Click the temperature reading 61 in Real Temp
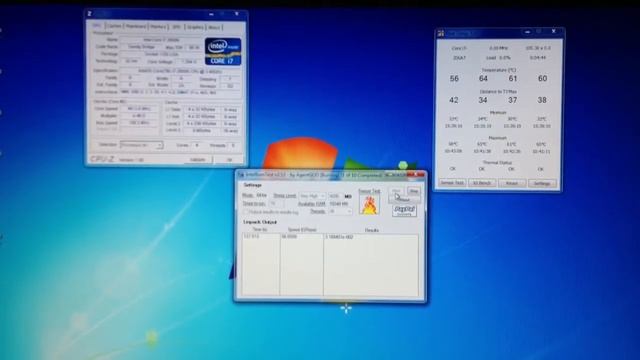The width and height of the screenshot is (640, 360). (x=513, y=78)
